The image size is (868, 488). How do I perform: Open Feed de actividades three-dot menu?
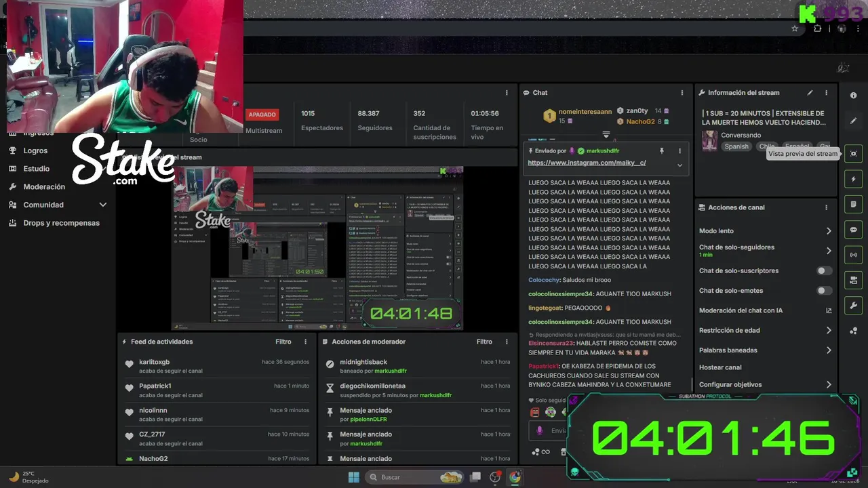click(x=305, y=342)
